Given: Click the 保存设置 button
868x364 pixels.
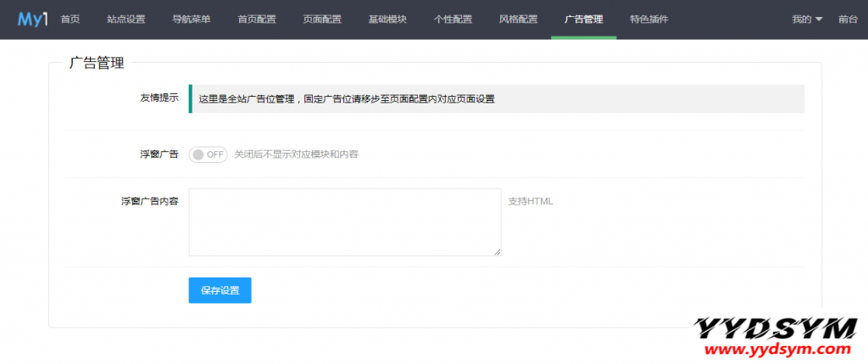Looking at the screenshot, I should coord(220,290).
